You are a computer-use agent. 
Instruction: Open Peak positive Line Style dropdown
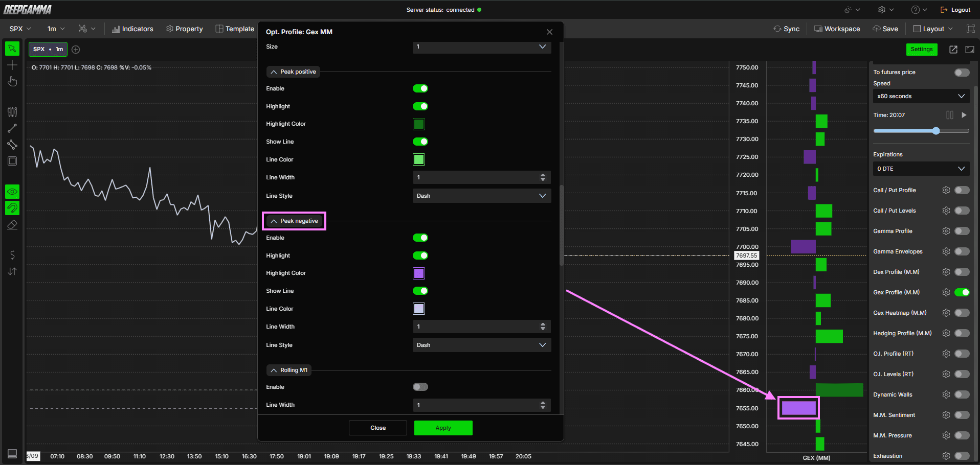coord(482,196)
